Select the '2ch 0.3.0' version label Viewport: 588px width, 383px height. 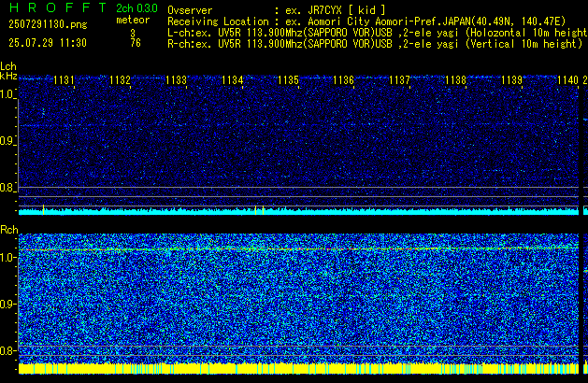coord(136,8)
